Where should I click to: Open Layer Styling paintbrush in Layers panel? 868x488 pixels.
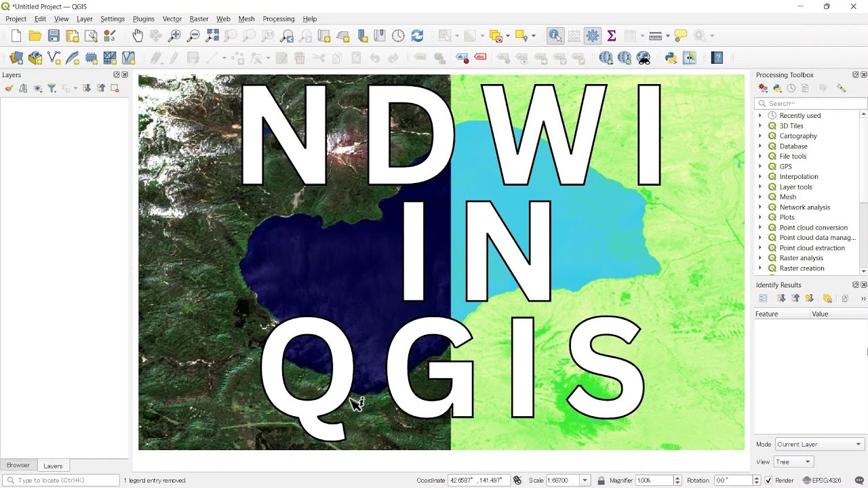tap(9, 88)
